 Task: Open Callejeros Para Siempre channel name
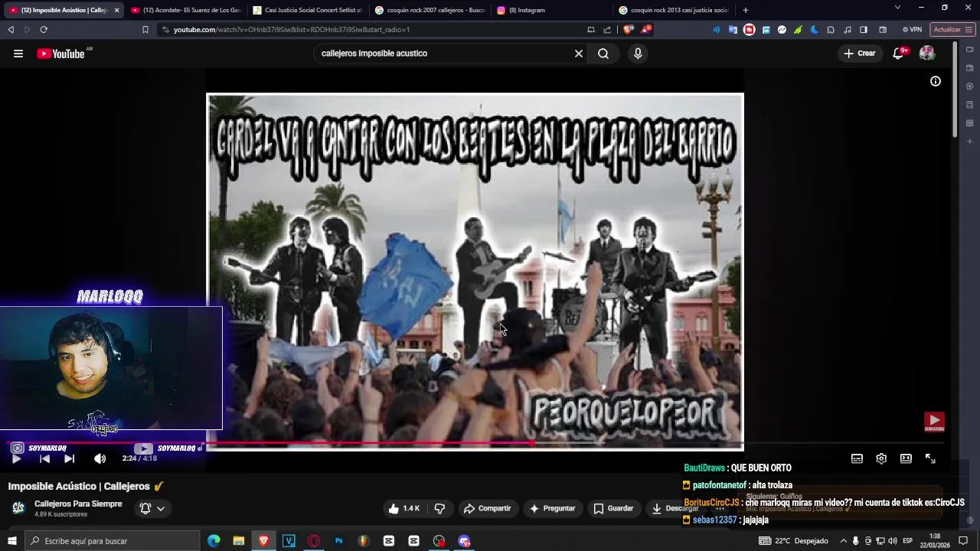tap(78, 504)
